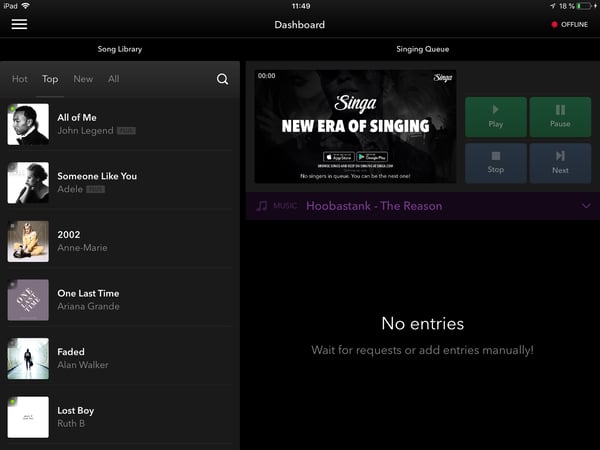This screenshot has height=450, width=600.
Task: Click the Pause button
Action: point(560,117)
